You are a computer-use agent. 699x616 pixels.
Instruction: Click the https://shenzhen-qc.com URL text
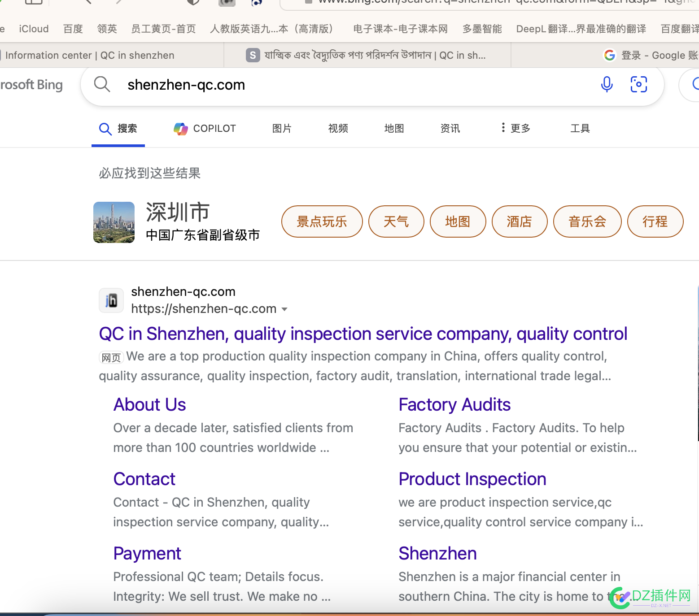click(x=204, y=309)
